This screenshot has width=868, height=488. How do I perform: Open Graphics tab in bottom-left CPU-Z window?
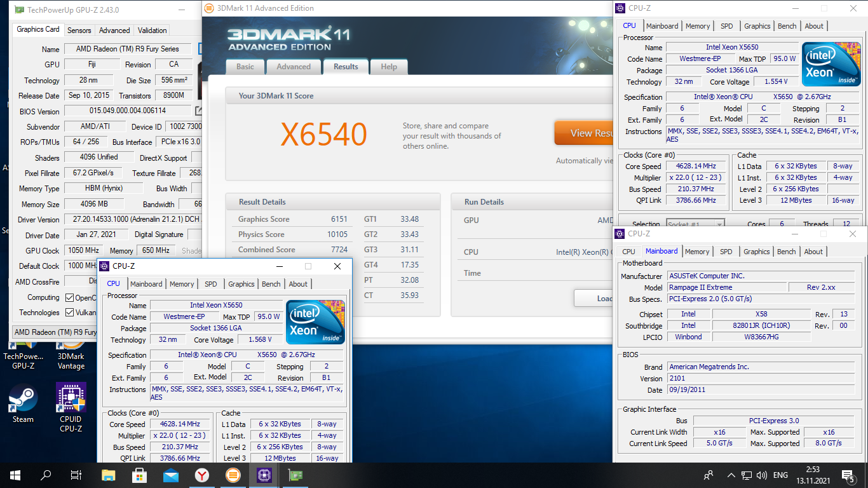tap(241, 284)
